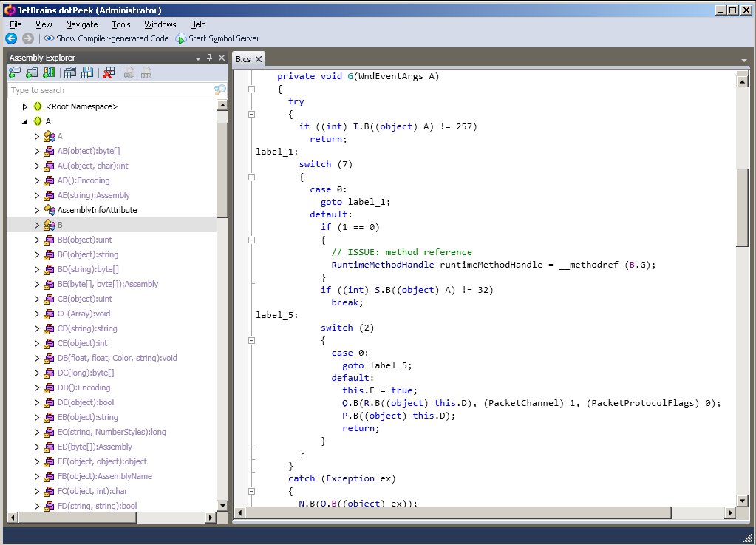This screenshot has width=756, height=545.
Task: Click the tree horizontal scrollbar thumb
Action: tap(77, 518)
